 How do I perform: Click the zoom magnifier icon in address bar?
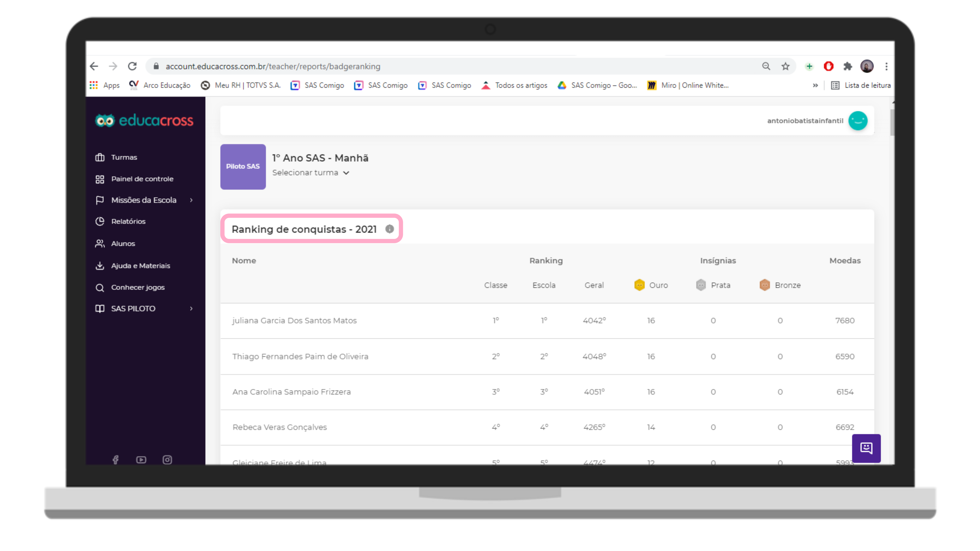tap(766, 66)
